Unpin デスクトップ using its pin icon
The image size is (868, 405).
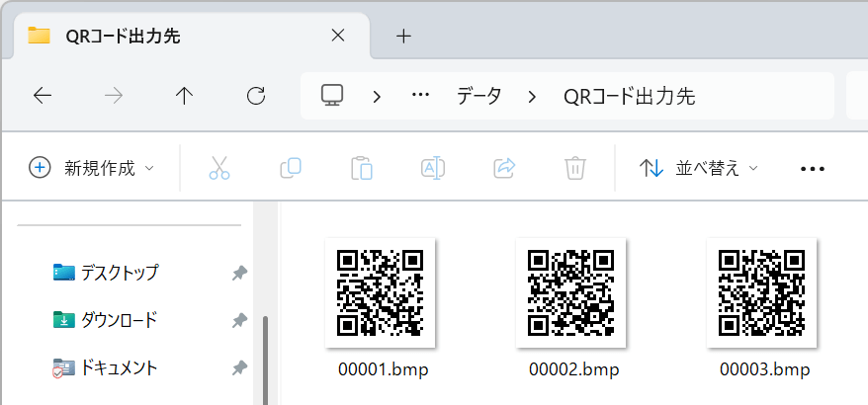[x=239, y=273]
